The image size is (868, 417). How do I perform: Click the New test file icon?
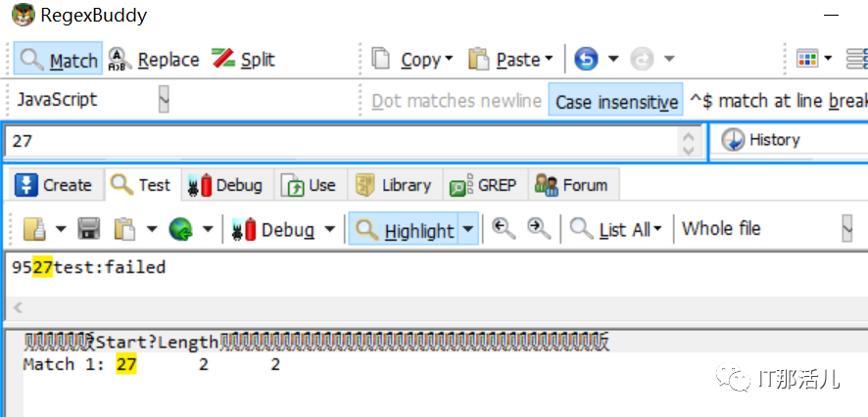(x=34, y=228)
